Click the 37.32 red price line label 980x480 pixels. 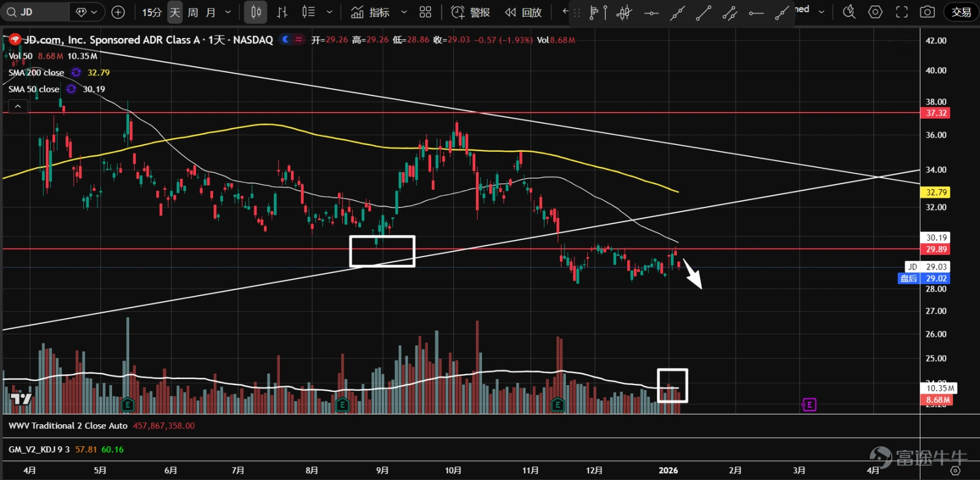tap(937, 113)
